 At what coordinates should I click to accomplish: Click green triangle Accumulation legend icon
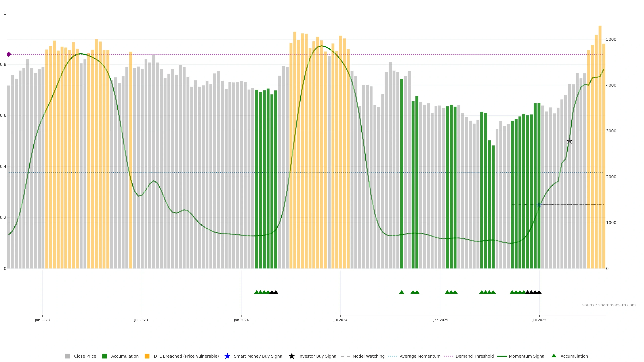[554, 356]
